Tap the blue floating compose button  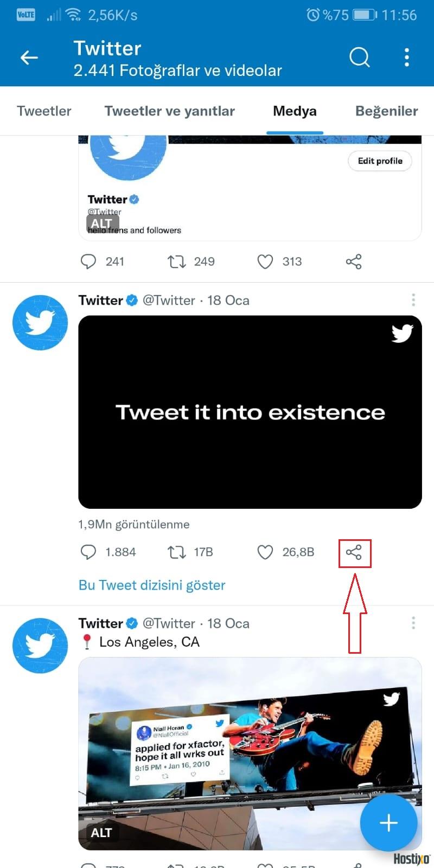tap(388, 822)
